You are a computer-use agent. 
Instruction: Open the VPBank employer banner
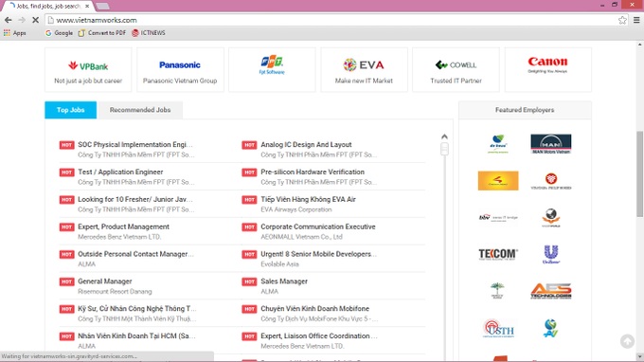pos(88,70)
